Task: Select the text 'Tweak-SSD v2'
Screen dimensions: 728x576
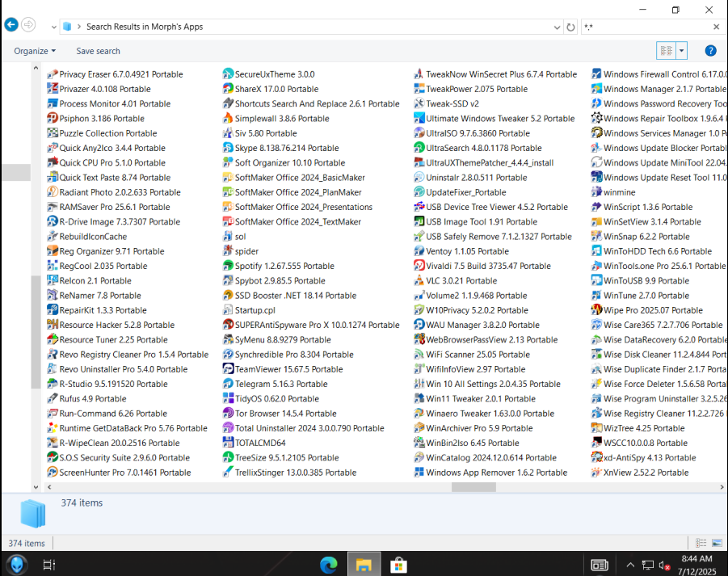Action: click(452, 104)
